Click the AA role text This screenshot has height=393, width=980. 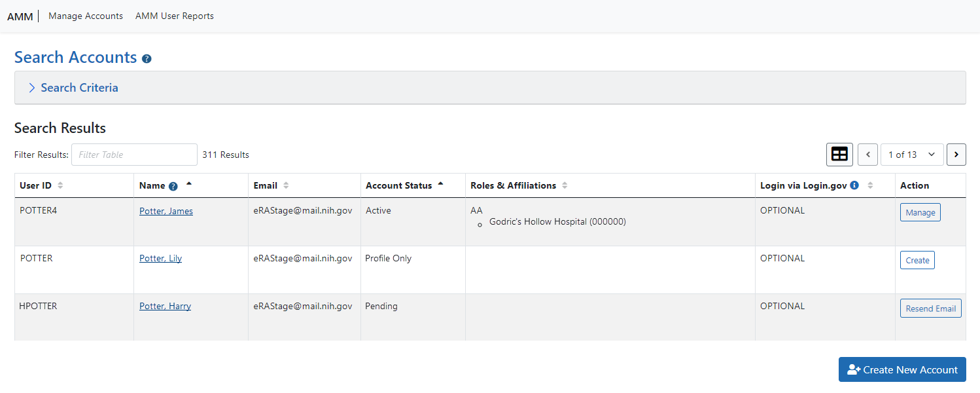tap(476, 210)
